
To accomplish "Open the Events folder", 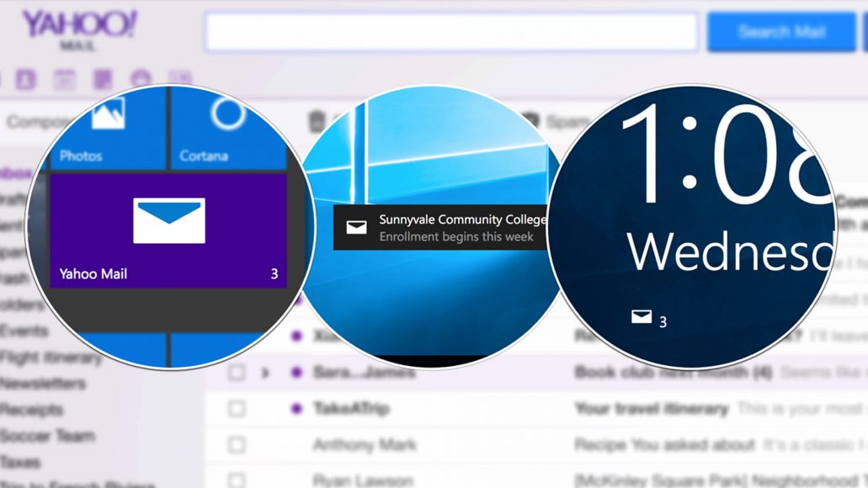I will point(24,331).
